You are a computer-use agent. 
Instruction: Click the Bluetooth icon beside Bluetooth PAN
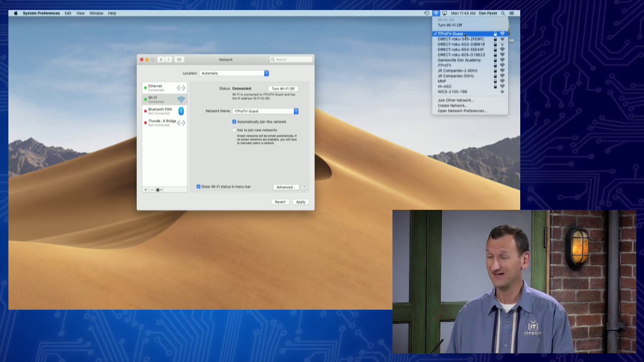pos(181,111)
